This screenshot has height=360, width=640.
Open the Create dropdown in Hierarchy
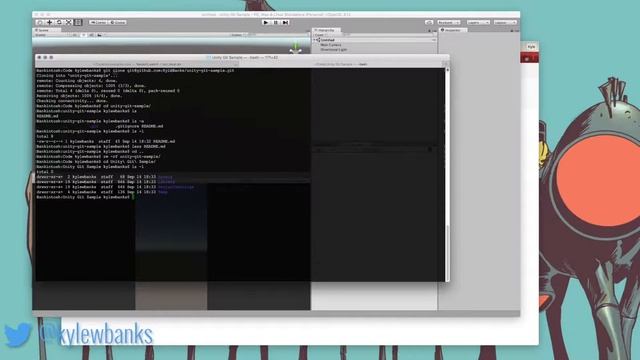coord(320,35)
